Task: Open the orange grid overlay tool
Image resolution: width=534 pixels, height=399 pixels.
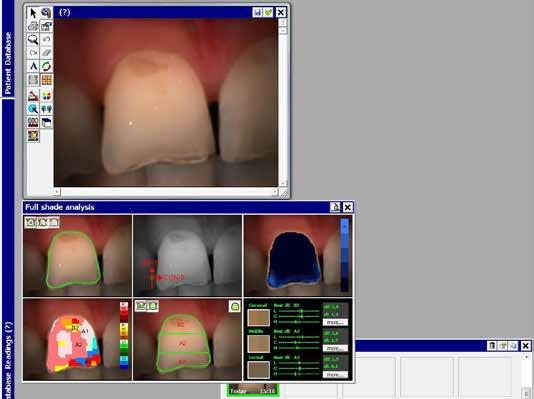Action: (46, 80)
